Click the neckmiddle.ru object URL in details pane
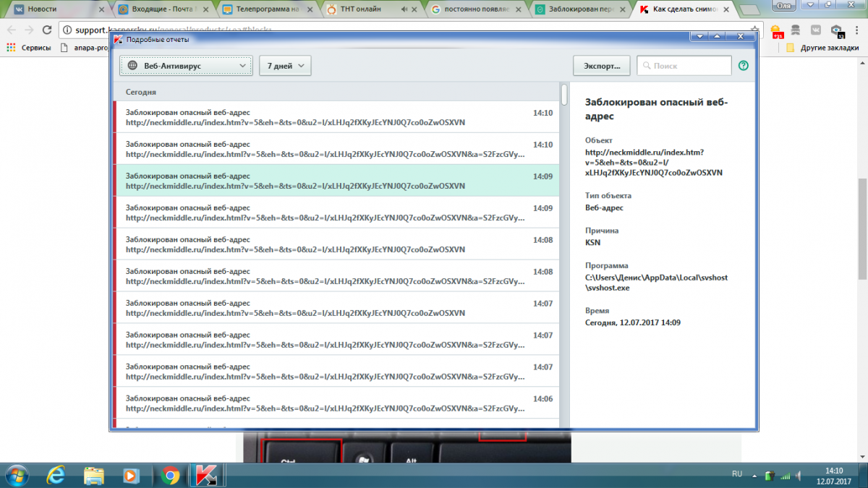 [654, 163]
